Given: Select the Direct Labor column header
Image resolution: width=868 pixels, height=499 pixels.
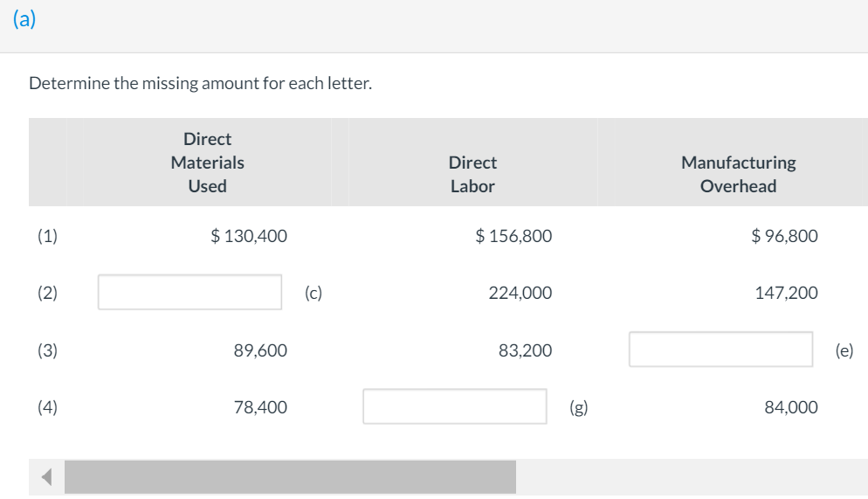Looking at the screenshot, I should pyautogui.click(x=472, y=174).
